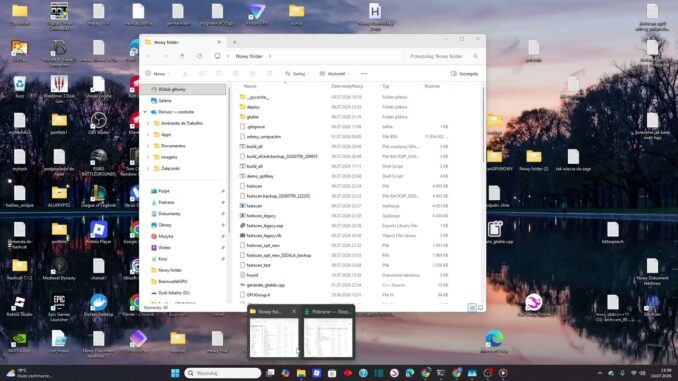Screen dimensions: 678x381
Task: Switch to large icons view in status bar
Action: [480, 307]
